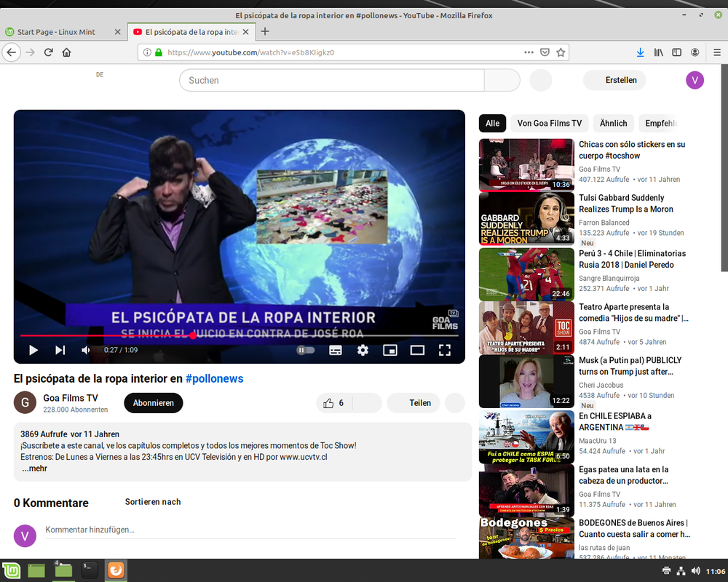Open the #pollonews hashtag link
The image size is (728, 582).
click(215, 379)
